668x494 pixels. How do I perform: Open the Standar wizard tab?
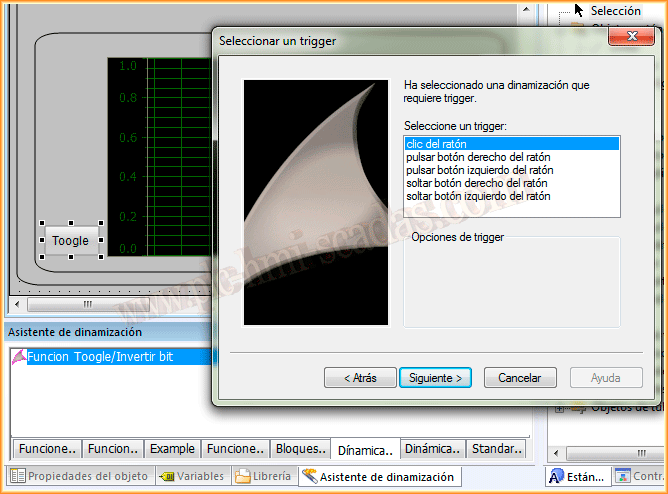pyautogui.click(x=495, y=449)
